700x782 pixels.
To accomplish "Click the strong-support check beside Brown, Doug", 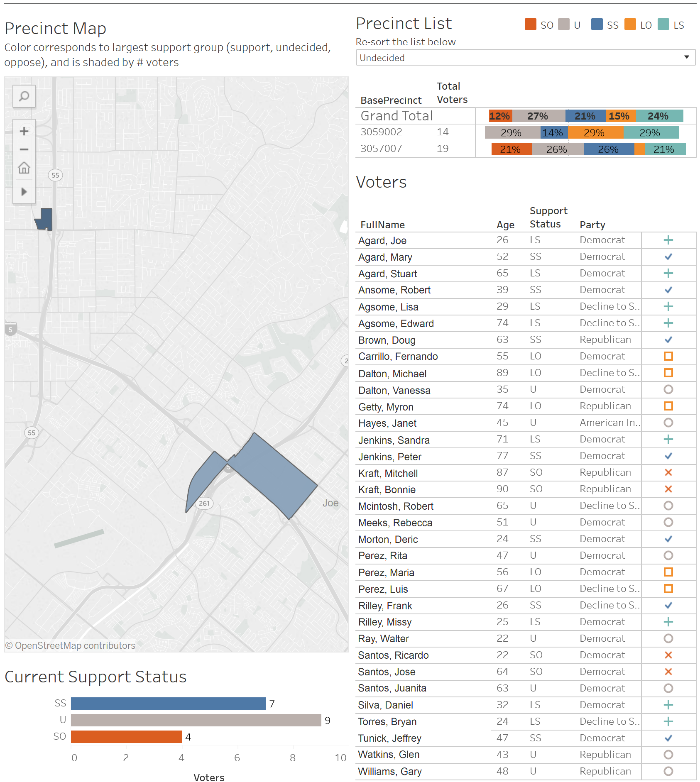I will tap(668, 340).
